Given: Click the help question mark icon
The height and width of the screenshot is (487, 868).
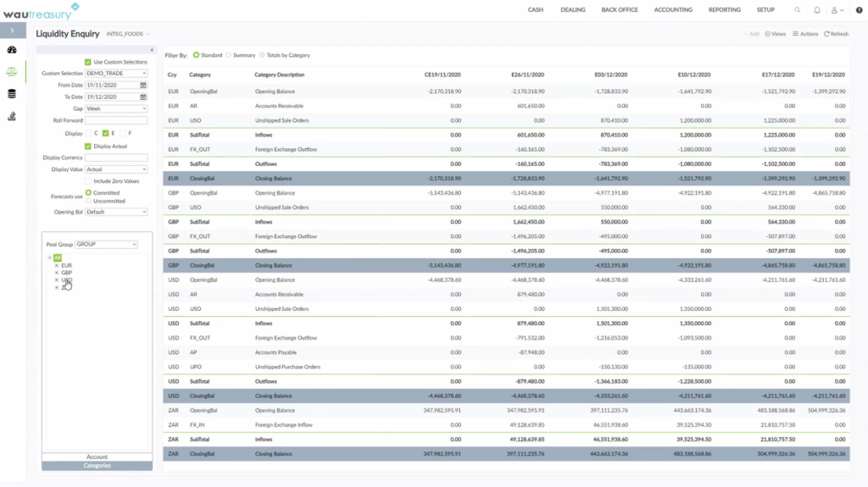Looking at the screenshot, I should 860,10.
